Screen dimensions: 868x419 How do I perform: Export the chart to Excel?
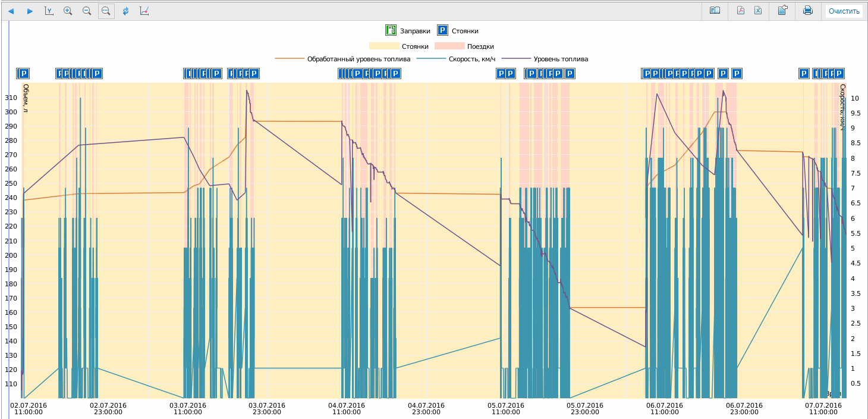tap(758, 11)
